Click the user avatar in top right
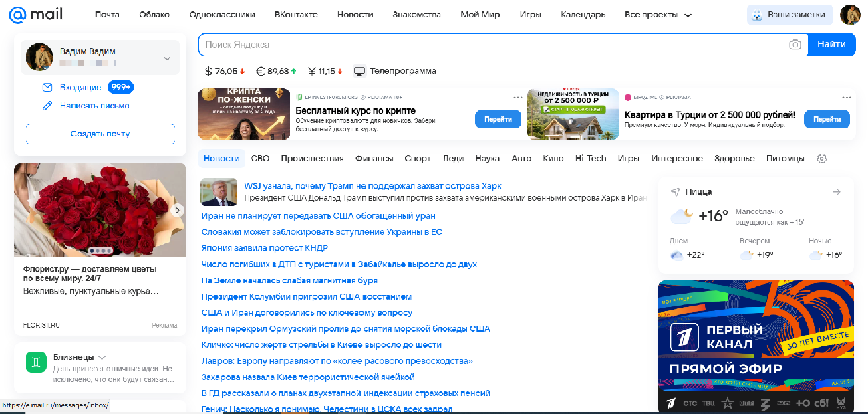 tap(850, 15)
